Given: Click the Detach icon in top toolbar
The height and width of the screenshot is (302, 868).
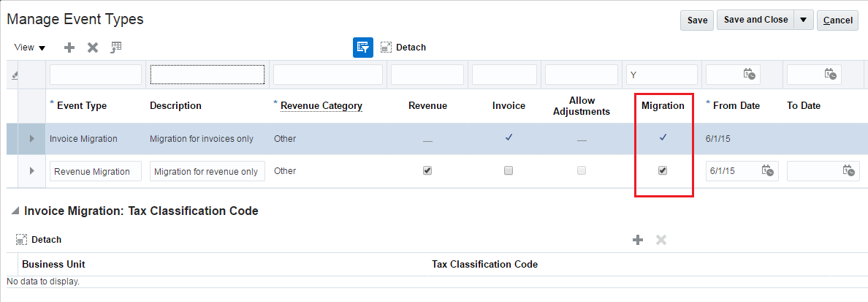Looking at the screenshot, I should [x=387, y=48].
